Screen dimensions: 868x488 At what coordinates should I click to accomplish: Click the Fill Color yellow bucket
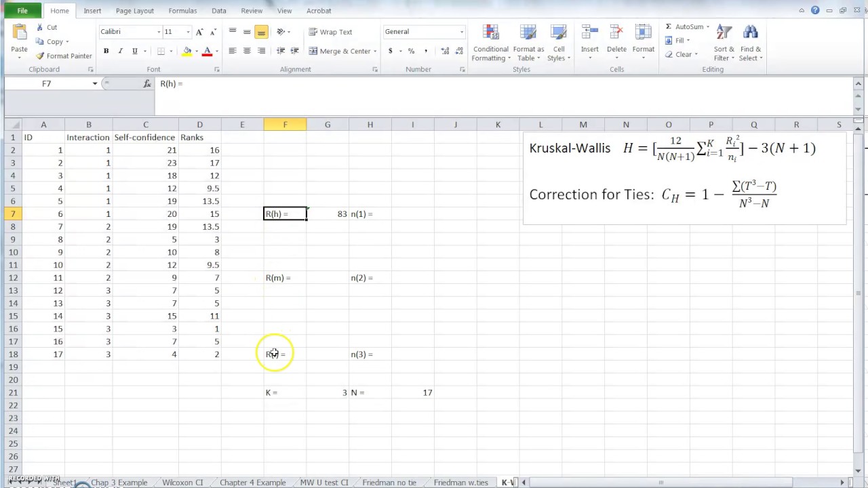[x=187, y=51]
